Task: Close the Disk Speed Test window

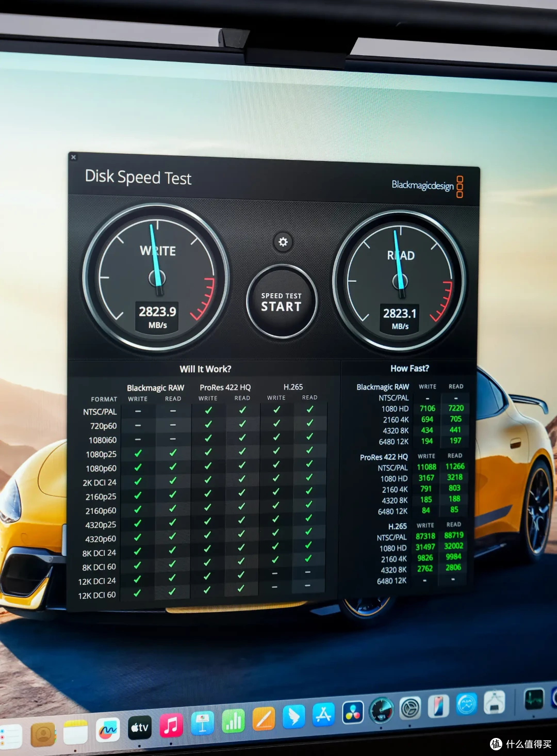Action: pos(73,157)
